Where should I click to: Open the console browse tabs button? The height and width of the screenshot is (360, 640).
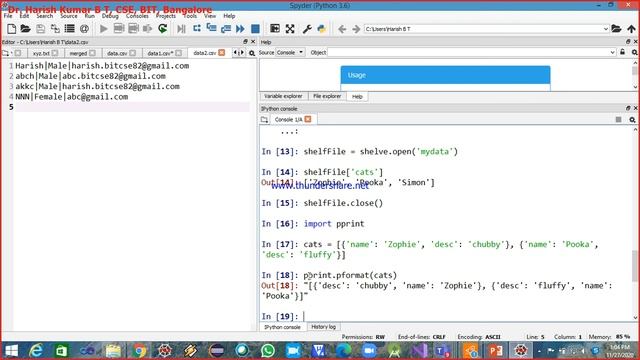[264, 120]
